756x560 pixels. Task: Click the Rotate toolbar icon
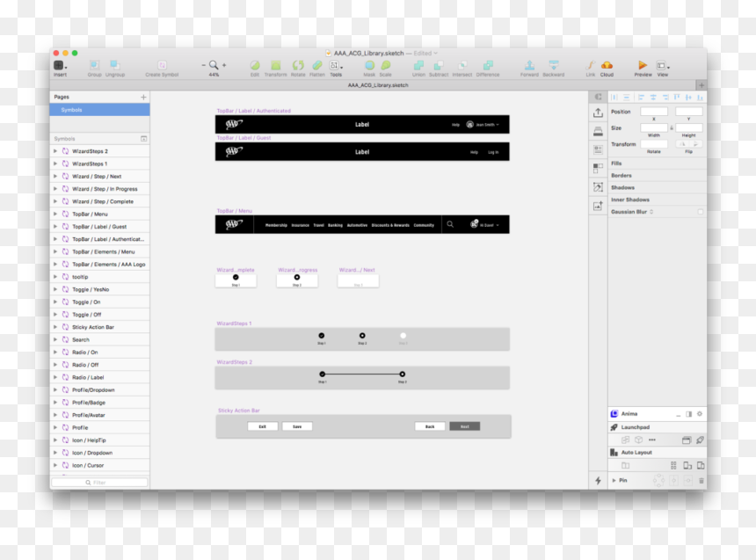point(298,65)
